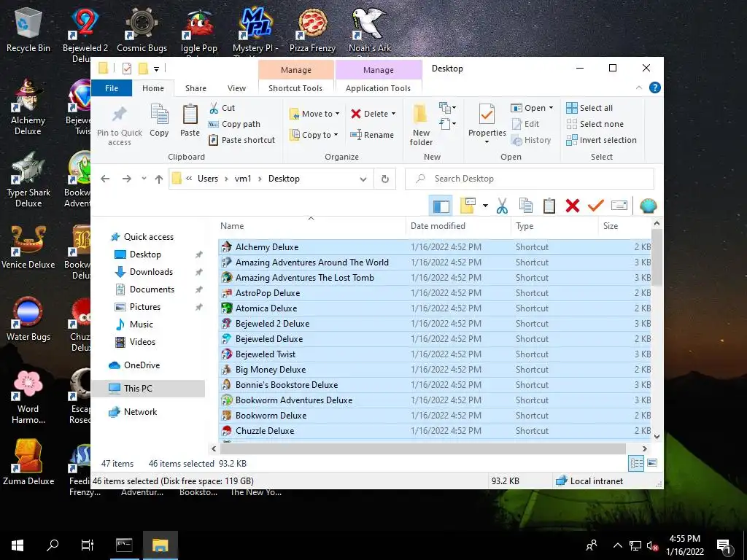This screenshot has height=560, width=747.
Task: Click the scroll down arrow of the file list
Action: click(657, 437)
